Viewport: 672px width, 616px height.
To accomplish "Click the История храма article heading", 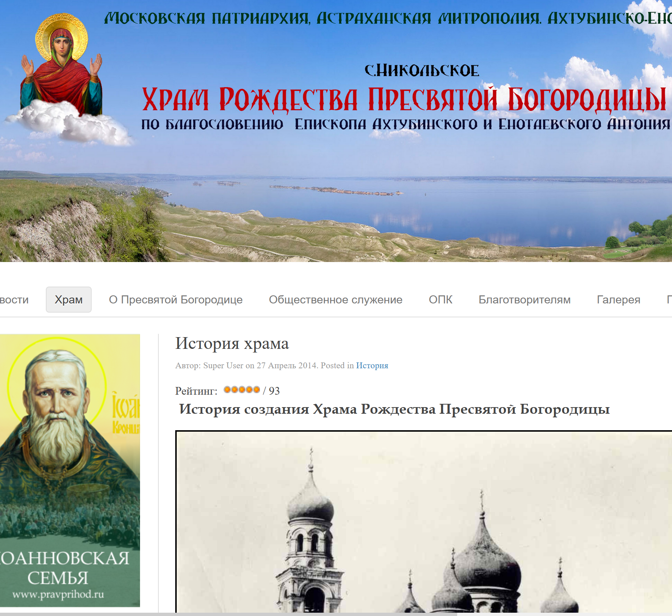I will [x=232, y=343].
